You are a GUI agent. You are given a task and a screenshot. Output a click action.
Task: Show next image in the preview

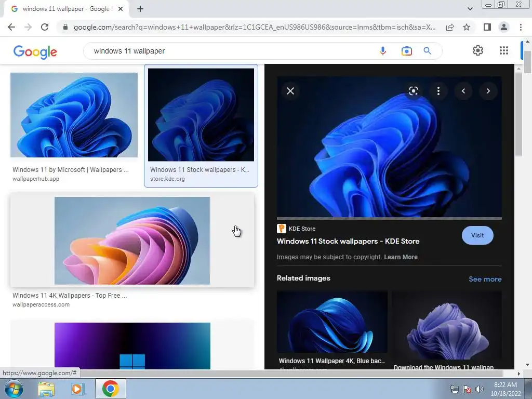coord(488,91)
